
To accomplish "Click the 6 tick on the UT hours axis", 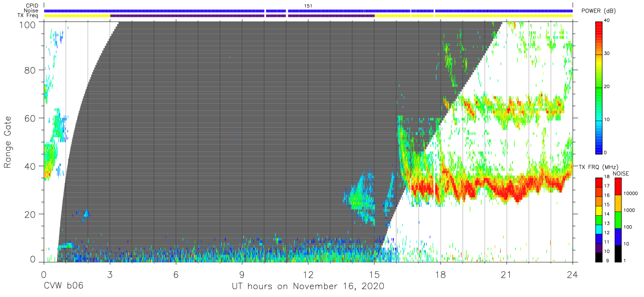I will point(176,274).
